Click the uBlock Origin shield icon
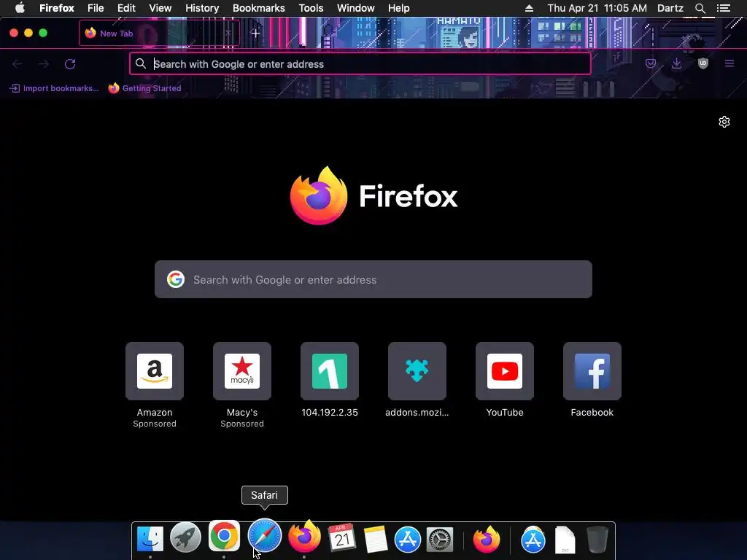 703,63
